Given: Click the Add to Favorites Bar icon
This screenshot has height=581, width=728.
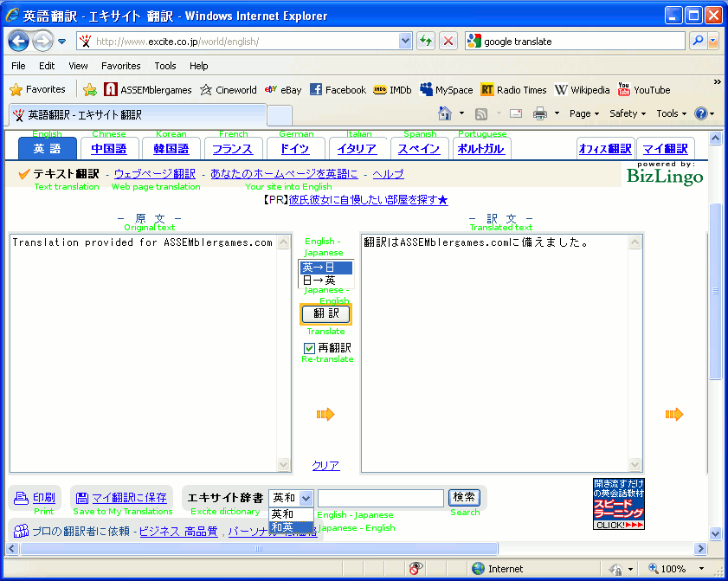Looking at the screenshot, I should point(90,90).
